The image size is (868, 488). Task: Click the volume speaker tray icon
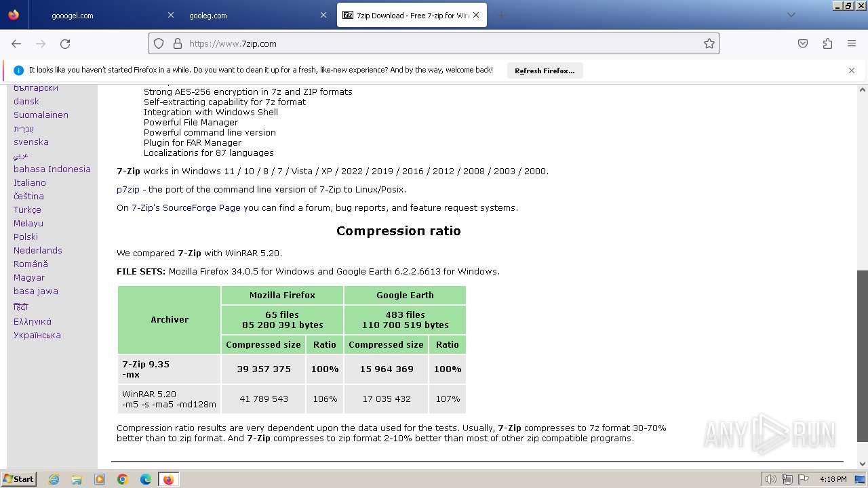(770, 479)
